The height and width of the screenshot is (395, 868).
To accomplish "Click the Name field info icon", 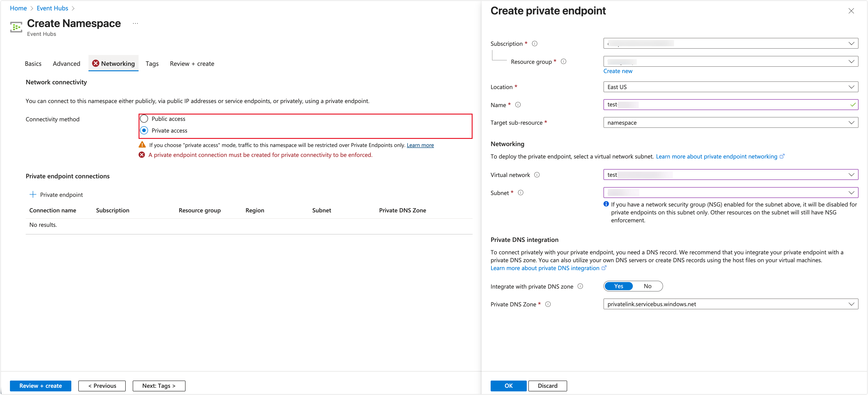I will 518,105.
